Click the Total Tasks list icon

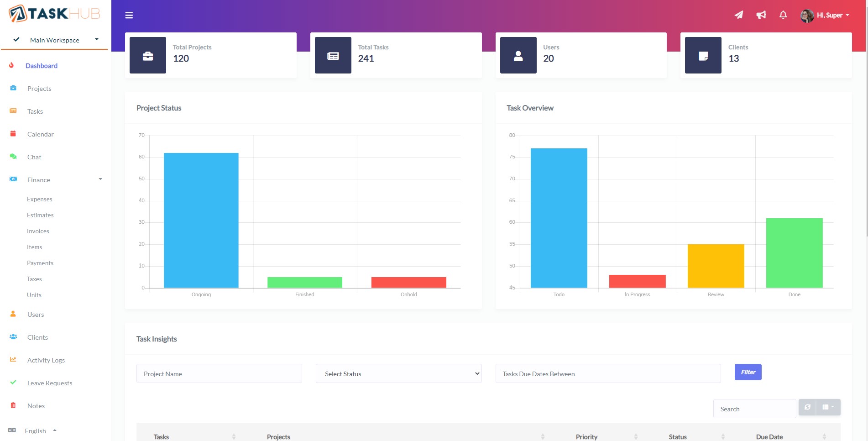tap(333, 56)
